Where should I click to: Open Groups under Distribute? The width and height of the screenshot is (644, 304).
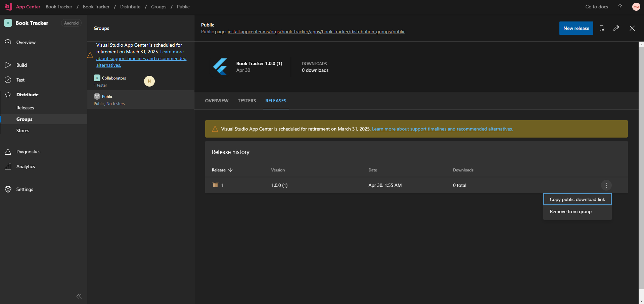pos(25,119)
